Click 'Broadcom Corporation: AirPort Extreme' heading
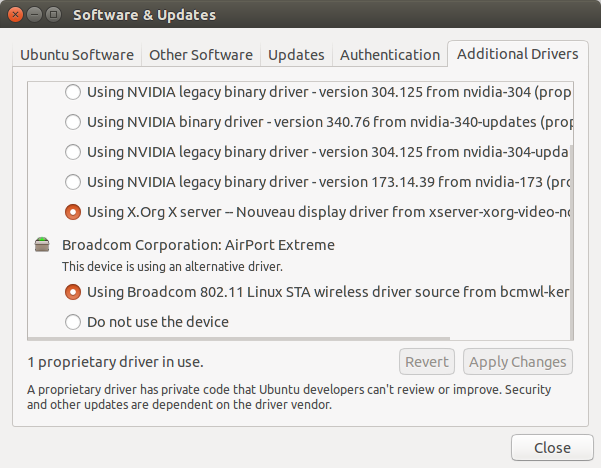Image resolution: width=601 pixels, height=468 pixels. click(198, 245)
